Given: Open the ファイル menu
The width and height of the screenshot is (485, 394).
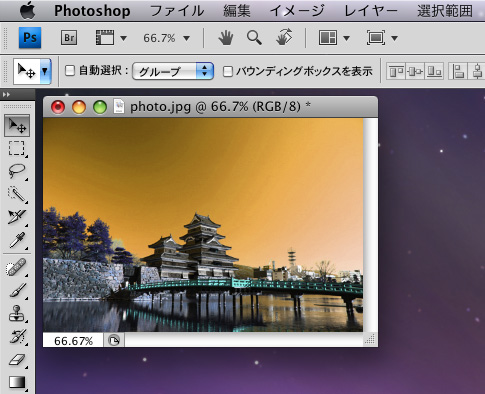Looking at the screenshot, I should (177, 11).
